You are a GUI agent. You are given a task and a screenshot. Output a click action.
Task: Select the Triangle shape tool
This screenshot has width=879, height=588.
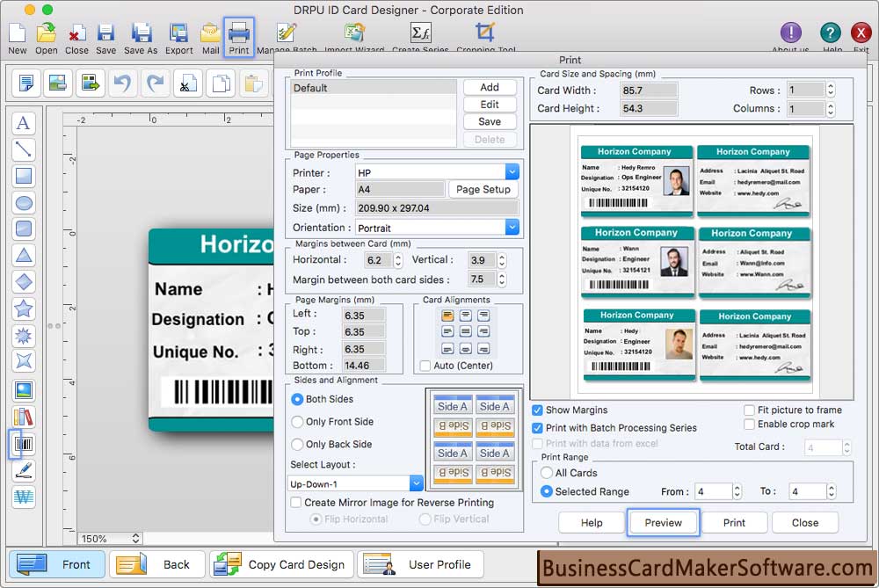tap(24, 255)
